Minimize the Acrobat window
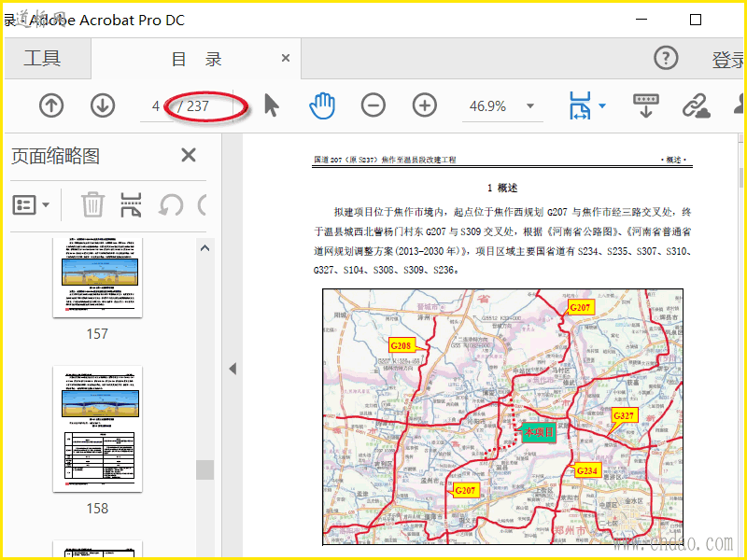 click(641, 20)
